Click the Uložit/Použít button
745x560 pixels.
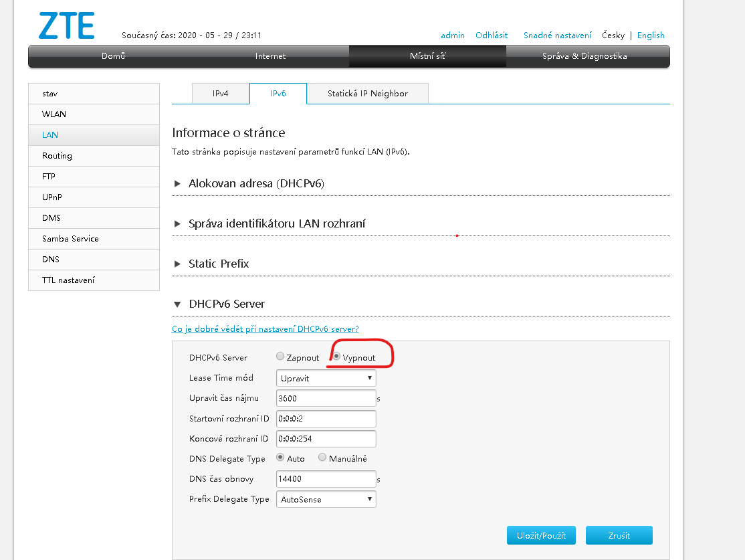(x=541, y=535)
